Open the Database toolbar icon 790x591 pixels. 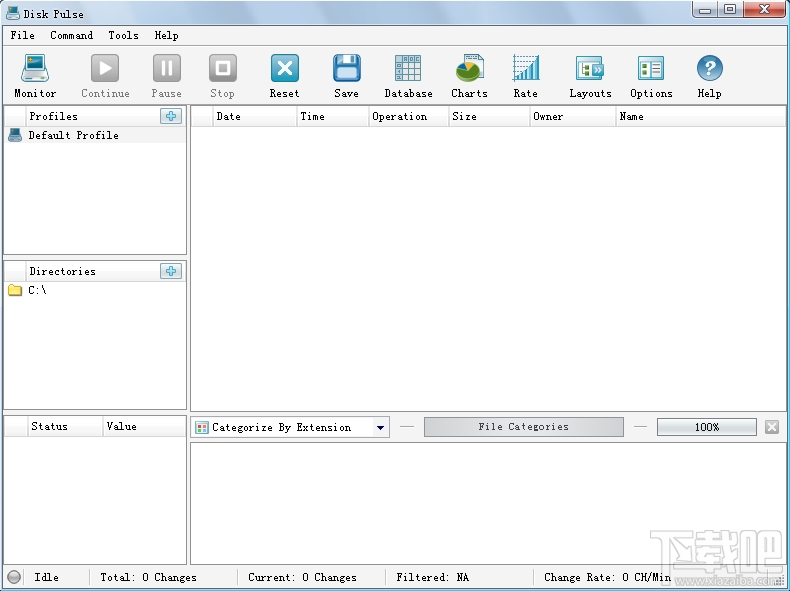tap(408, 68)
